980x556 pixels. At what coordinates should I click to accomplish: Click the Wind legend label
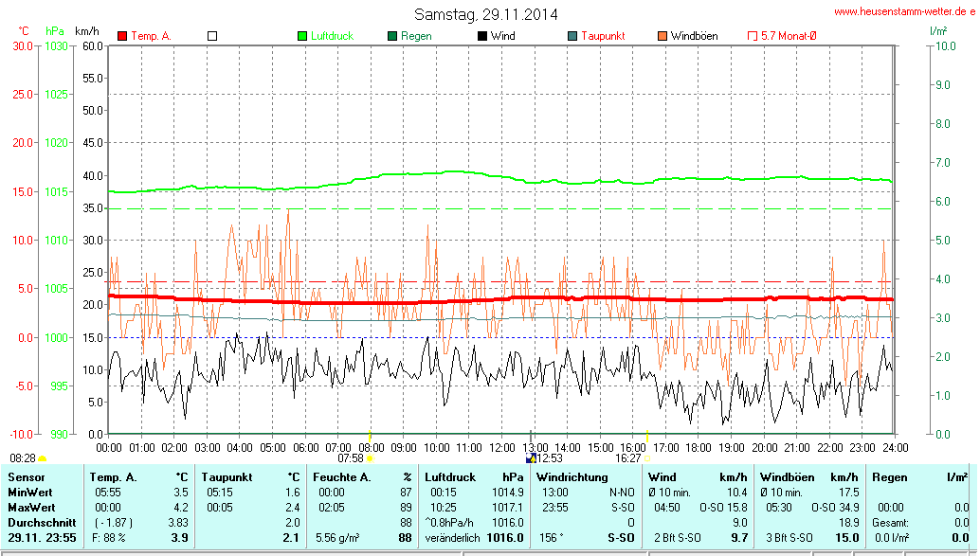503,36
